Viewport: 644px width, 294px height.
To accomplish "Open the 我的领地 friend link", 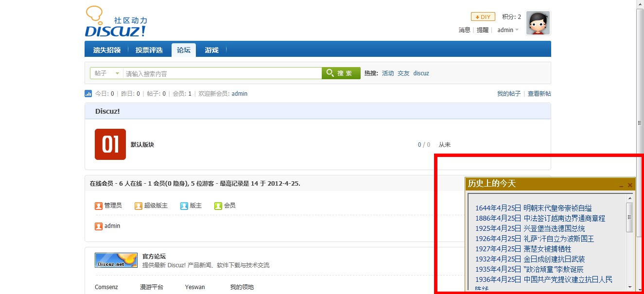I will pyautogui.click(x=242, y=287).
